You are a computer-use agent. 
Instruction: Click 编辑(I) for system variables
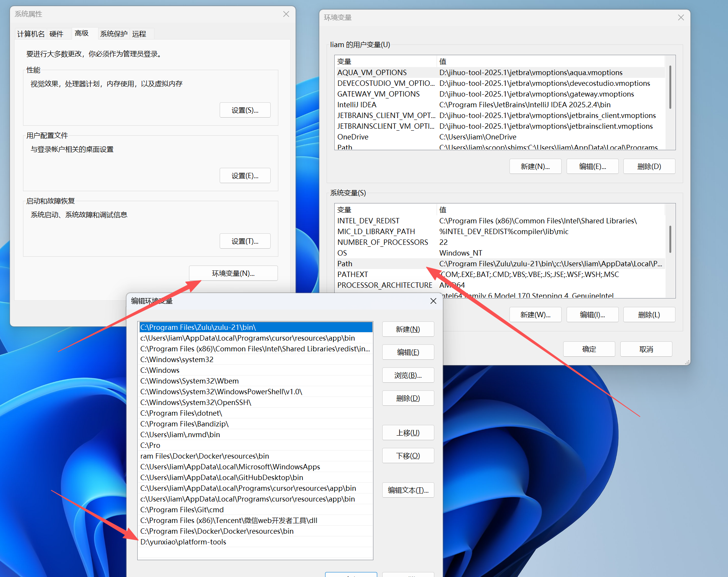click(x=592, y=315)
